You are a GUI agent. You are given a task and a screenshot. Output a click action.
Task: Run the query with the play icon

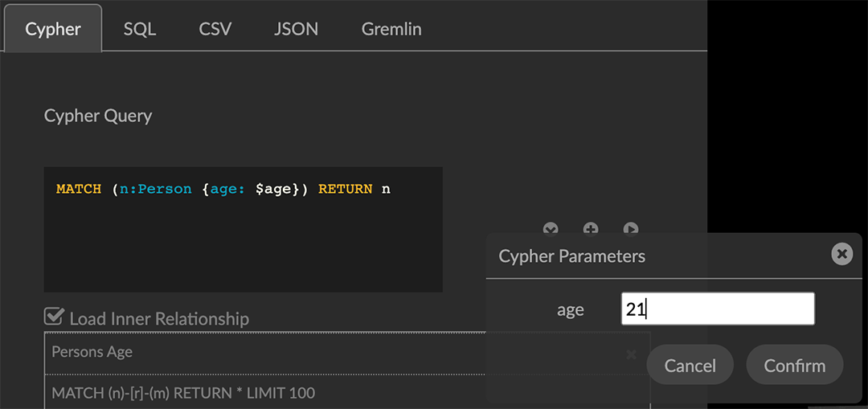(631, 228)
